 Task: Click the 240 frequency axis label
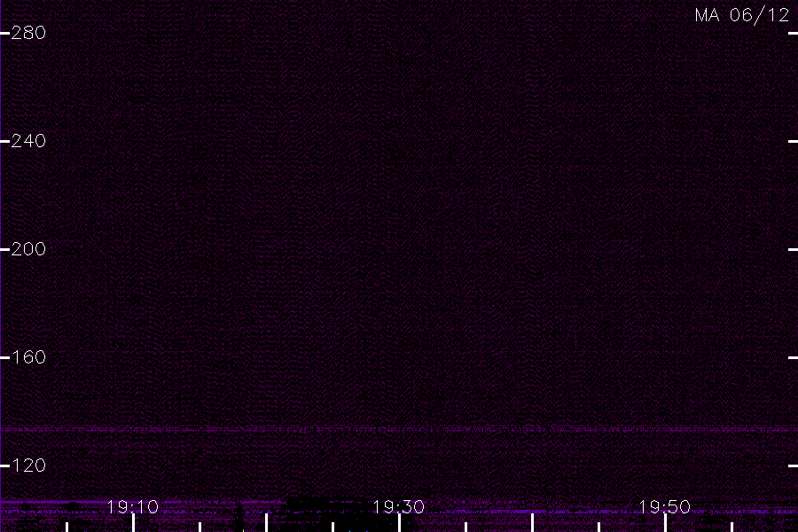point(28,141)
